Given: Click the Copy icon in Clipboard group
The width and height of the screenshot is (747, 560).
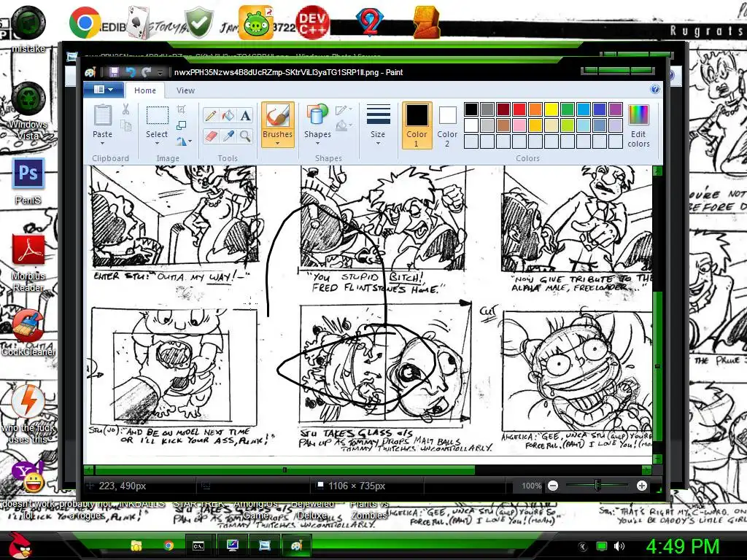Looking at the screenshot, I should click(125, 125).
